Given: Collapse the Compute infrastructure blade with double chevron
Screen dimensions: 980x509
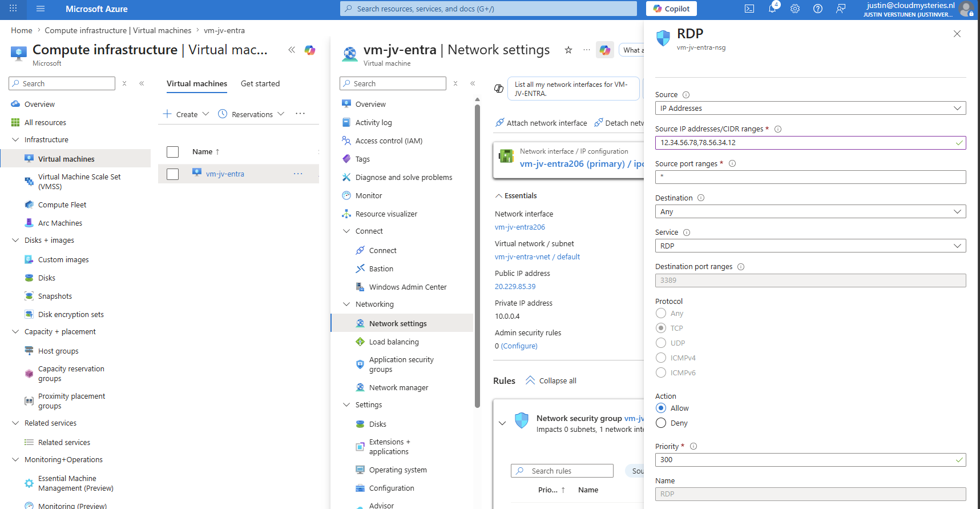Looking at the screenshot, I should (x=292, y=50).
